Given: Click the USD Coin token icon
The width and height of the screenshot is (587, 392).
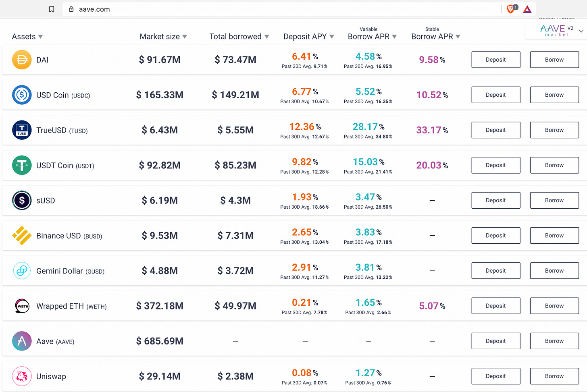Looking at the screenshot, I should click(x=22, y=95).
